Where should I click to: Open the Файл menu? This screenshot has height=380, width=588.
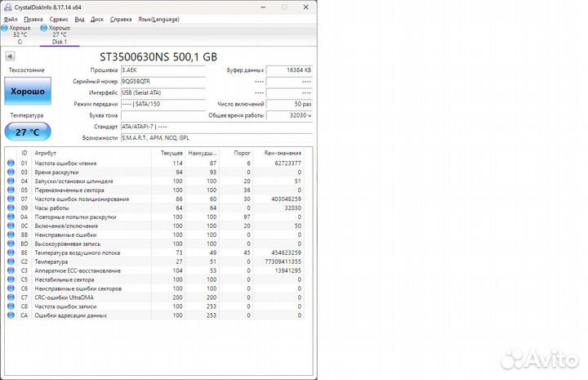[x=11, y=19]
